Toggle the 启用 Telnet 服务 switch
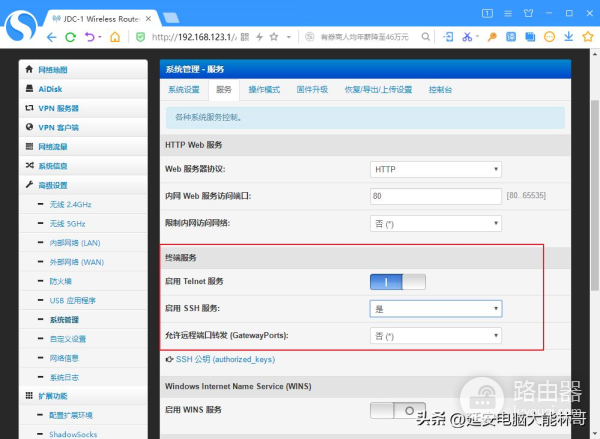The width and height of the screenshot is (600, 439). 397,283
